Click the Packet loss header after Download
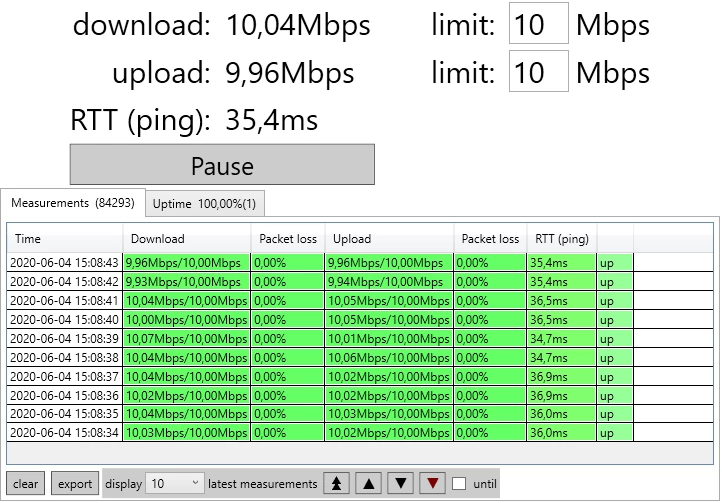This screenshot has width=722, height=503. (x=288, y=239)
